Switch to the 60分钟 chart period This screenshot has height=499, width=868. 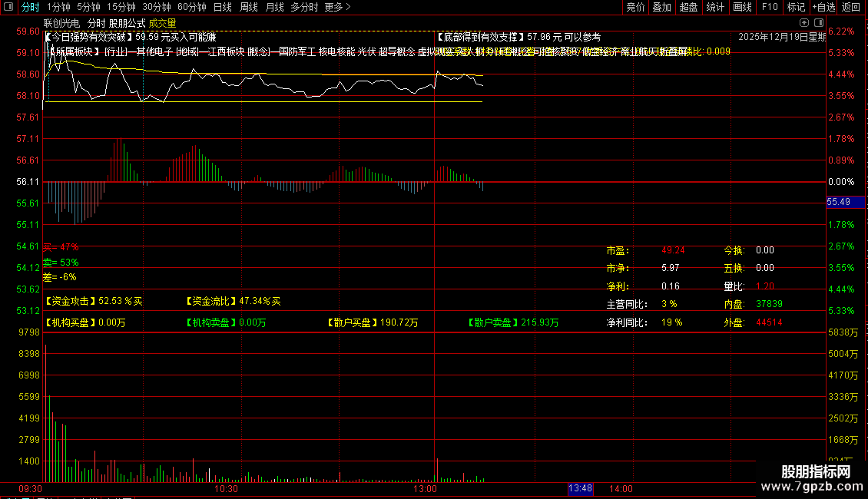tap(192, 7)
